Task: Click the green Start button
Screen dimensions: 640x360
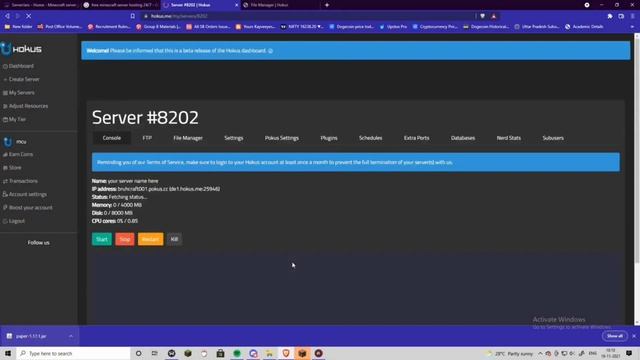Action: 102,239
